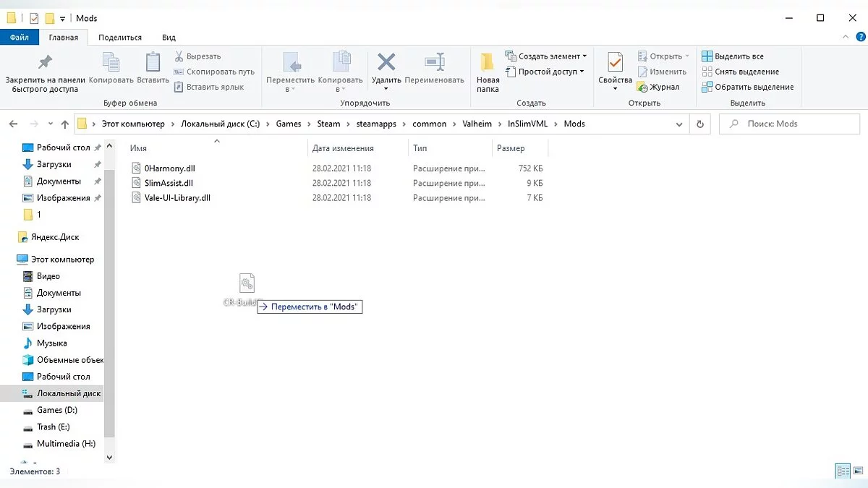The width and height of the screenshot is (868, 488).
Task: Click the Forward navigation arrow
Action: [x=33, y=124]
